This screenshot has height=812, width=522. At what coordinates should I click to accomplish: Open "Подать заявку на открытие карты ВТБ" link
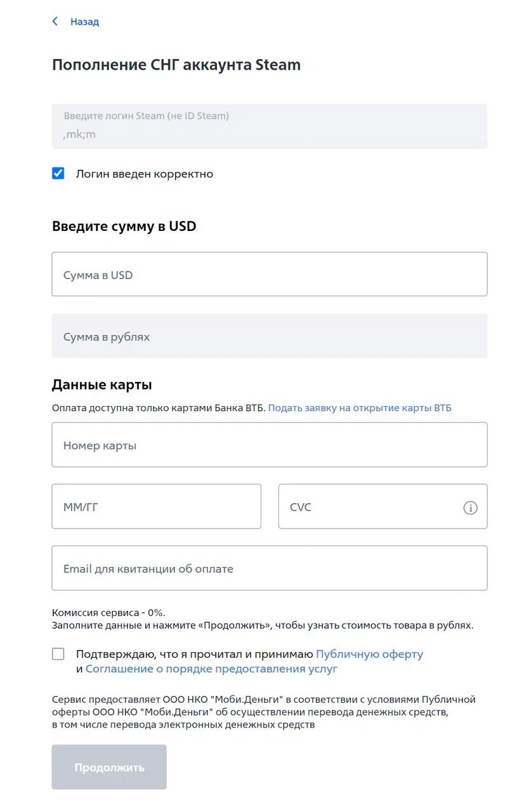point(360,408)
